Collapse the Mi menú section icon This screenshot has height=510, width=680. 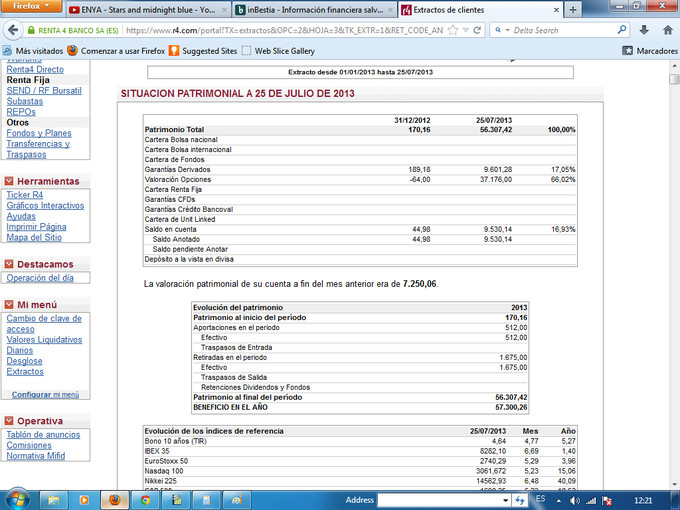[x=9, y=303]
